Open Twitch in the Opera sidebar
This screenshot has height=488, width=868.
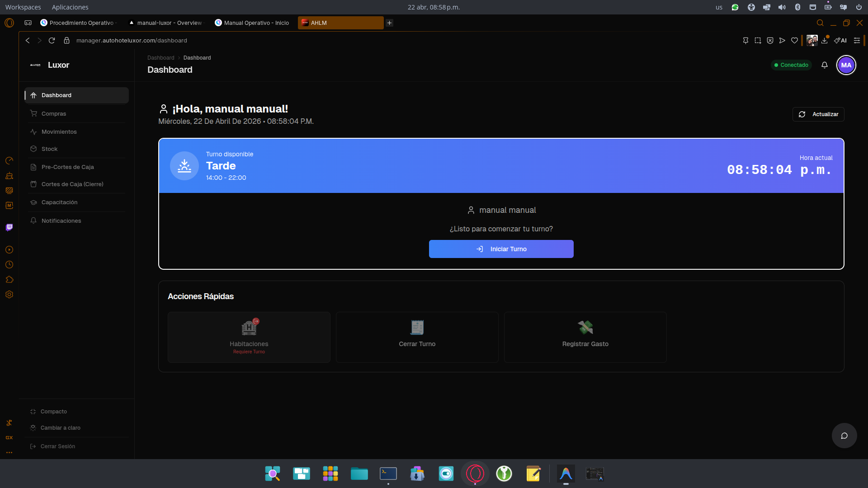[9, 227]
